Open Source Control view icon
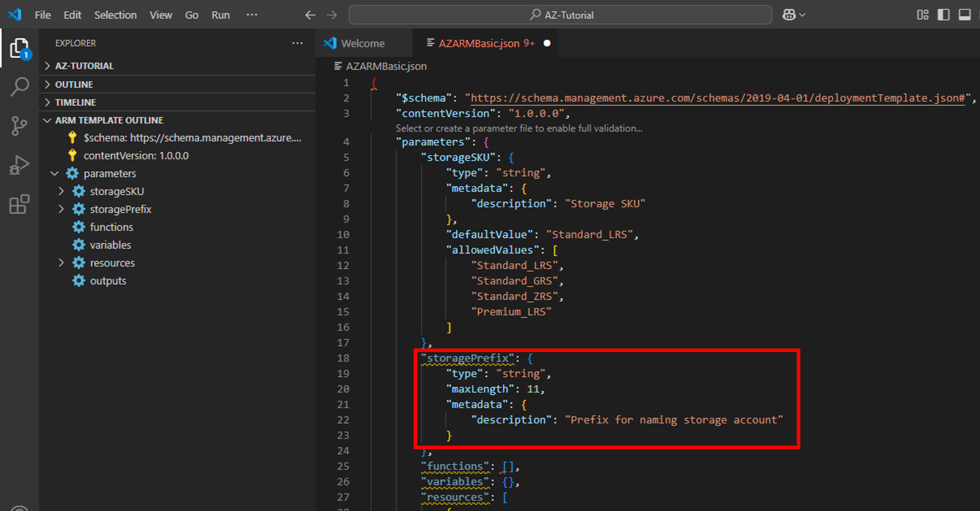Viewport: 980px width, 511px height. coord(19,126)
